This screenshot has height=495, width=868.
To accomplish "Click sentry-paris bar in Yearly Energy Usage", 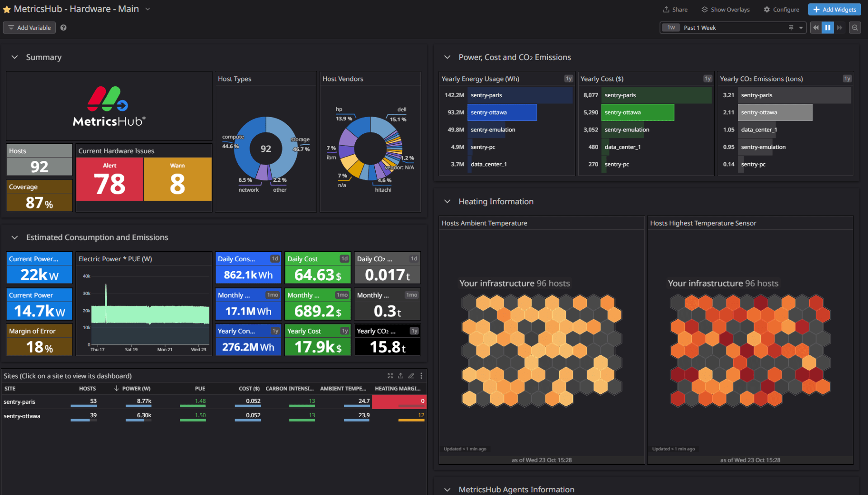I will [x=520, y=95].
